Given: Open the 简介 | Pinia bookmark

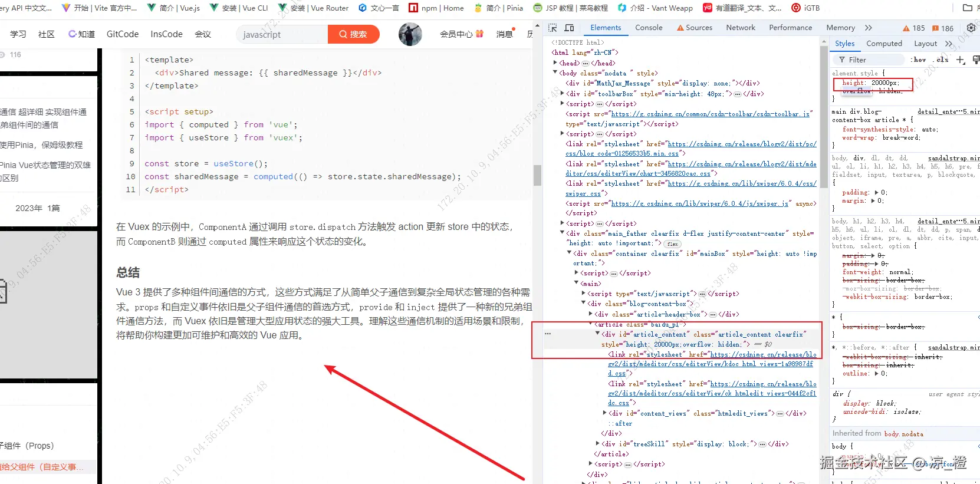Looking at the screenshot, I should click(498, 8).
